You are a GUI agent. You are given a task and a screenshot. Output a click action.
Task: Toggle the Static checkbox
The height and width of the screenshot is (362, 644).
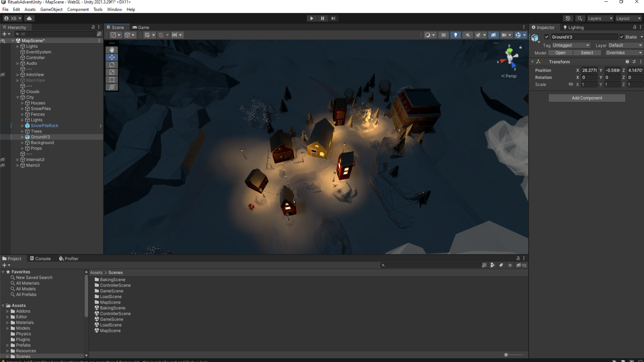coord(622,37)
